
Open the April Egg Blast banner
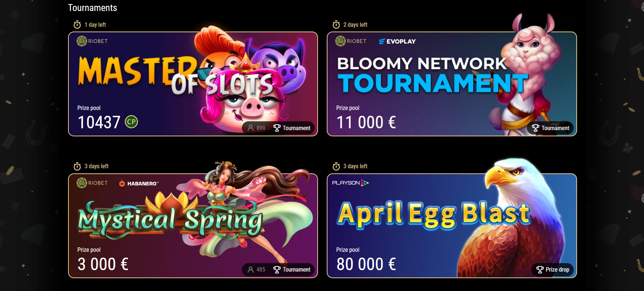452,226
